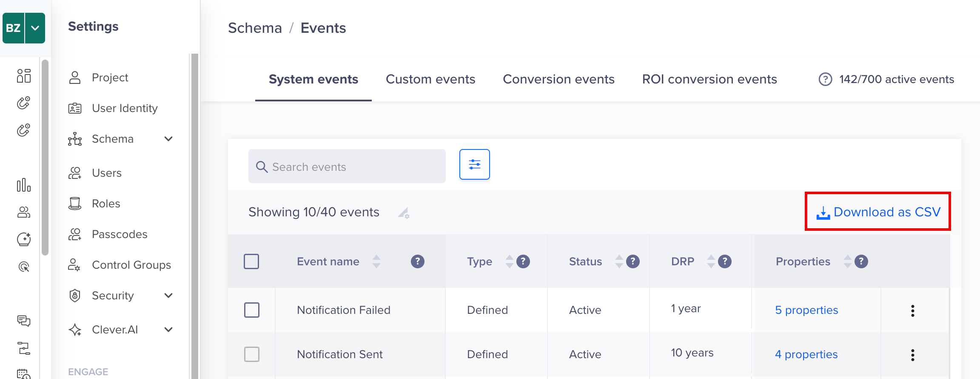
Task: Open Event name column help tooltip
Action: [x=418, y=261]
